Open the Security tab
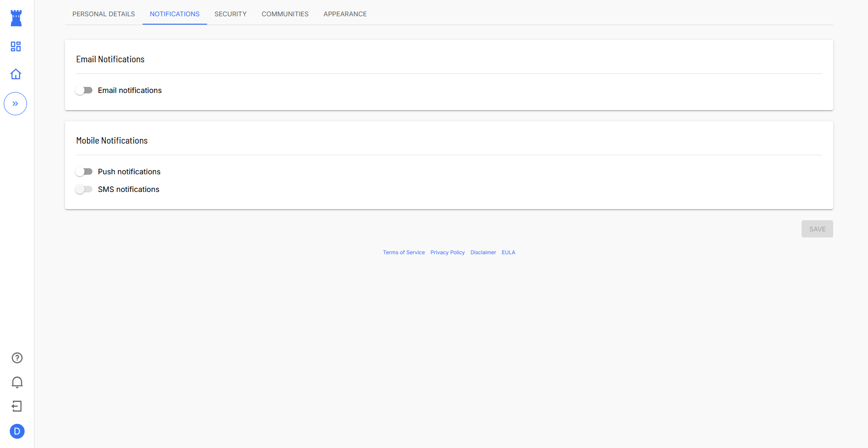This screenshot has height=448, width=868. point(230,14)
